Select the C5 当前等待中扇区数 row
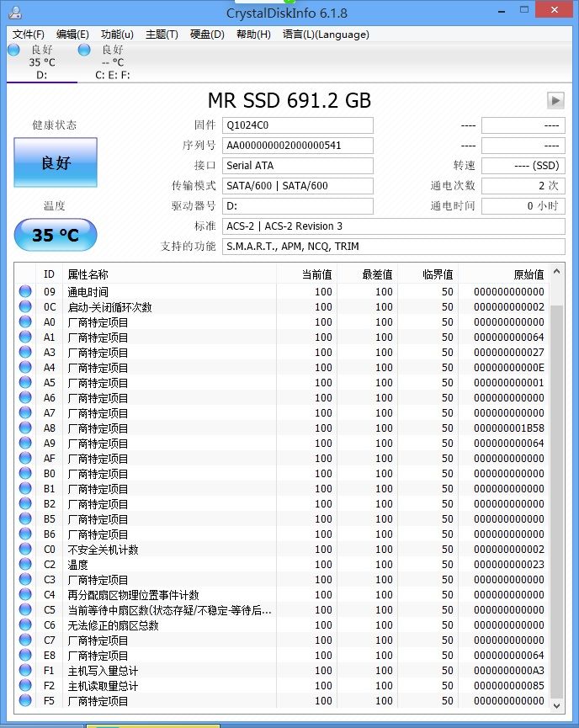Screen dimensions: 579x728 (x=168, y=610)
